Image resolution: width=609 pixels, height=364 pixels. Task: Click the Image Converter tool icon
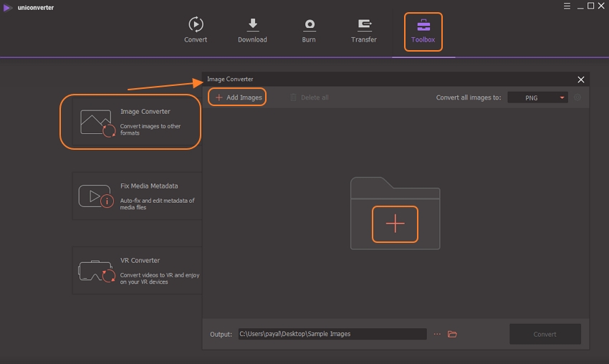pos(97,123)
